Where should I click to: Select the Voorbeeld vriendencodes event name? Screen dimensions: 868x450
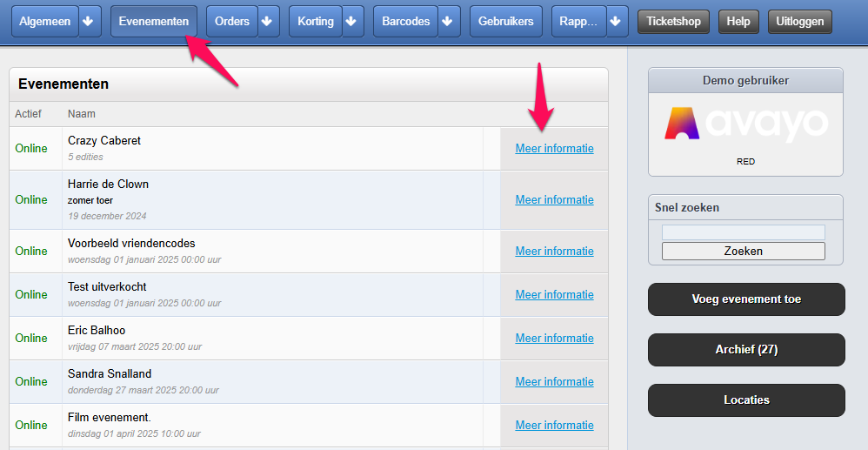click(131, 244)
